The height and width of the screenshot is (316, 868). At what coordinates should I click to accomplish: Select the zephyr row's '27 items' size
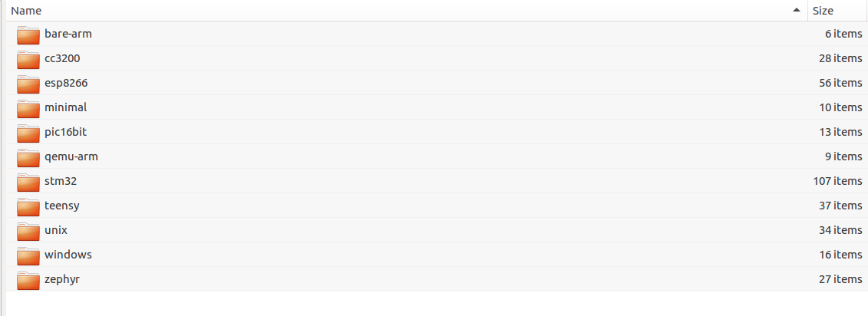840,279
